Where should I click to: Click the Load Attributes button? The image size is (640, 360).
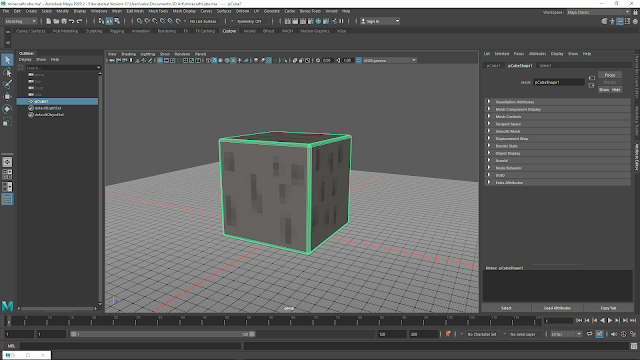(x=557, y=308)
